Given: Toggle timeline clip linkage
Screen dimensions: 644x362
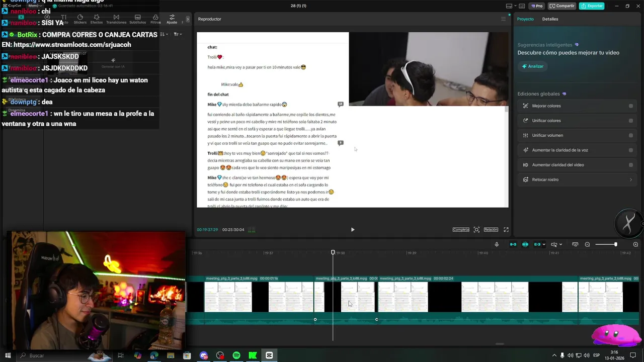Looking at the screenshot, I should (537, 244).
